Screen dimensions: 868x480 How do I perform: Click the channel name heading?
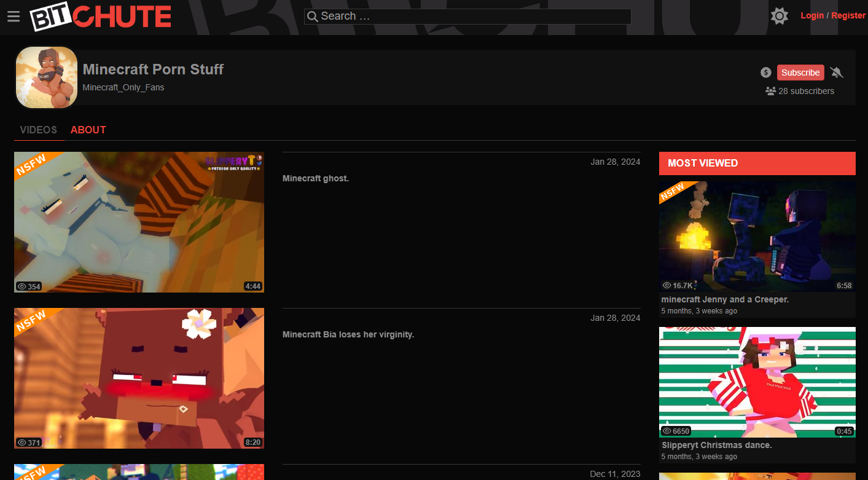(153, 69)
